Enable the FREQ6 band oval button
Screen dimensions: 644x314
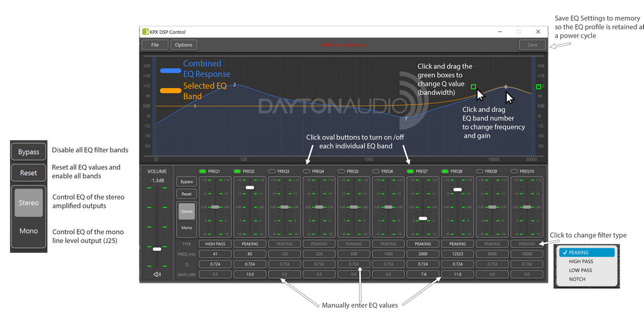click(376, 171)
